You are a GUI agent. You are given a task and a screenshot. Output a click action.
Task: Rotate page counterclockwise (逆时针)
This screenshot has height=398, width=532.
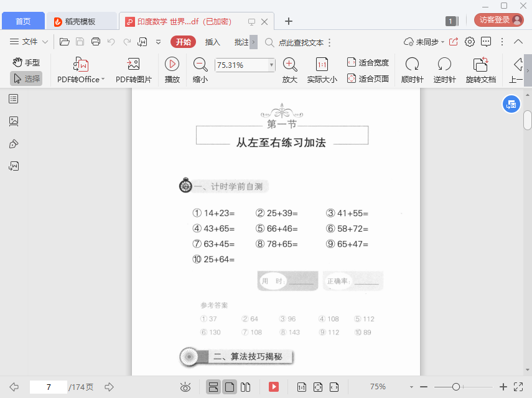[x=444, y=70]
